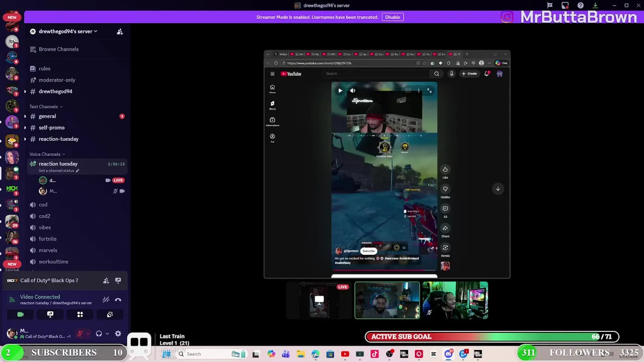Viewport: 644px width, 362px height.
Task: Open the drewthegod94's server dropdown
Action: tap(68, 31)
